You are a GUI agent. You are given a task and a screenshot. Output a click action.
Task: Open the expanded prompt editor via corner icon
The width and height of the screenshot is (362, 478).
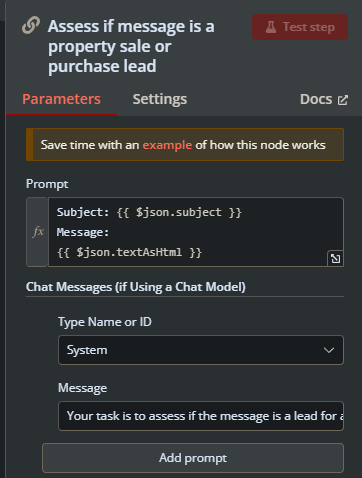[335, 258]
